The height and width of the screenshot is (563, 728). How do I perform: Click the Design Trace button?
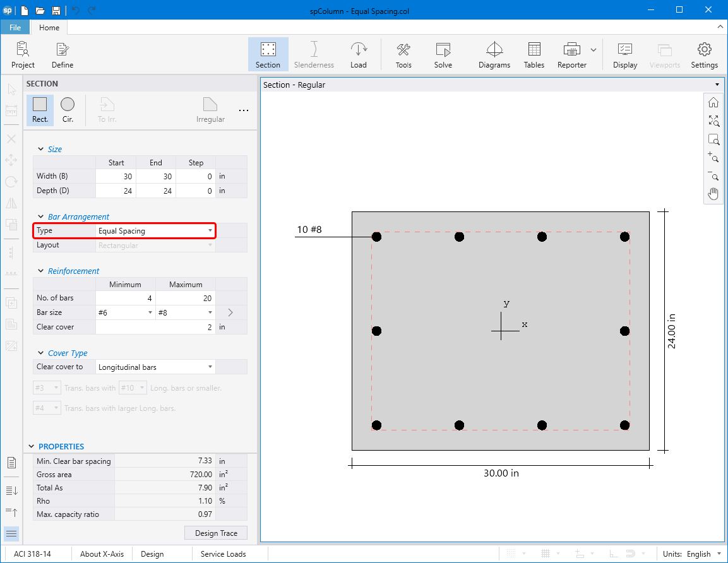(x=216, y=533)
